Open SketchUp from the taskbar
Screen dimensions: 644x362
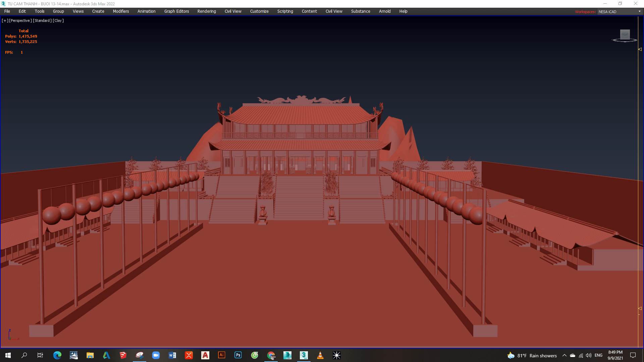tap(123, 355)
